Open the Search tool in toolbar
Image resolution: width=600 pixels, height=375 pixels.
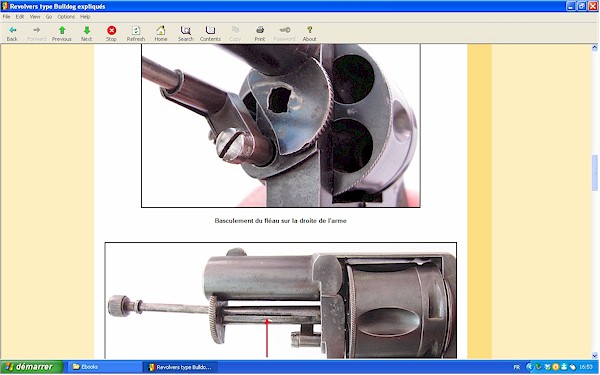click(186, 34)
